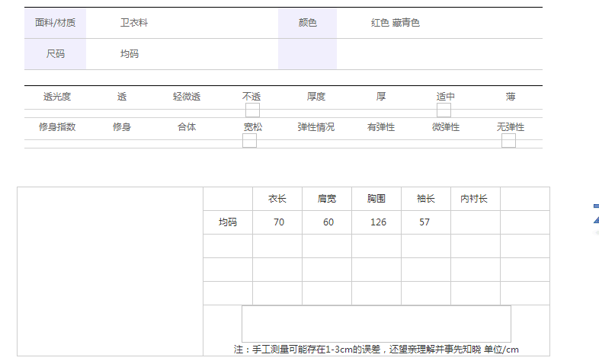
Task: Click the 微弹性 option
Action: (x=445, y=127)
